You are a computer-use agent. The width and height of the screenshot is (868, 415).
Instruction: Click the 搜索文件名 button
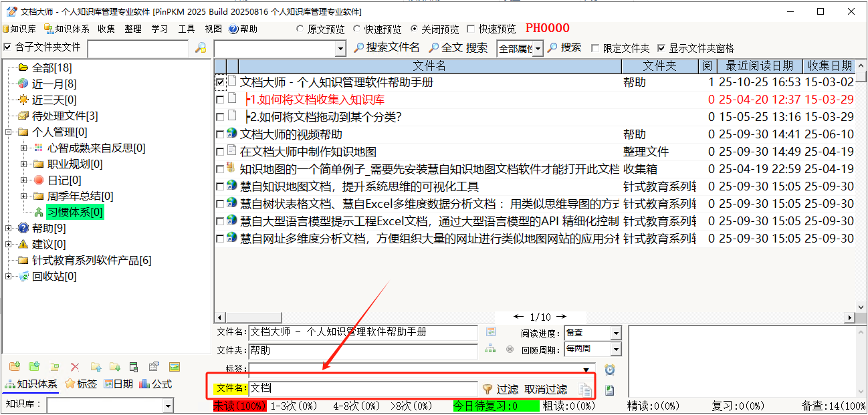tap(387, 47)
